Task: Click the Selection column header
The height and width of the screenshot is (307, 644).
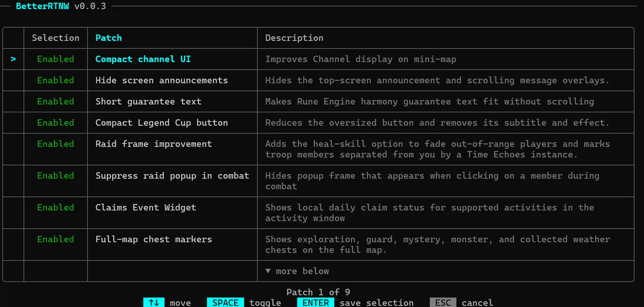Action: point(55,38)
